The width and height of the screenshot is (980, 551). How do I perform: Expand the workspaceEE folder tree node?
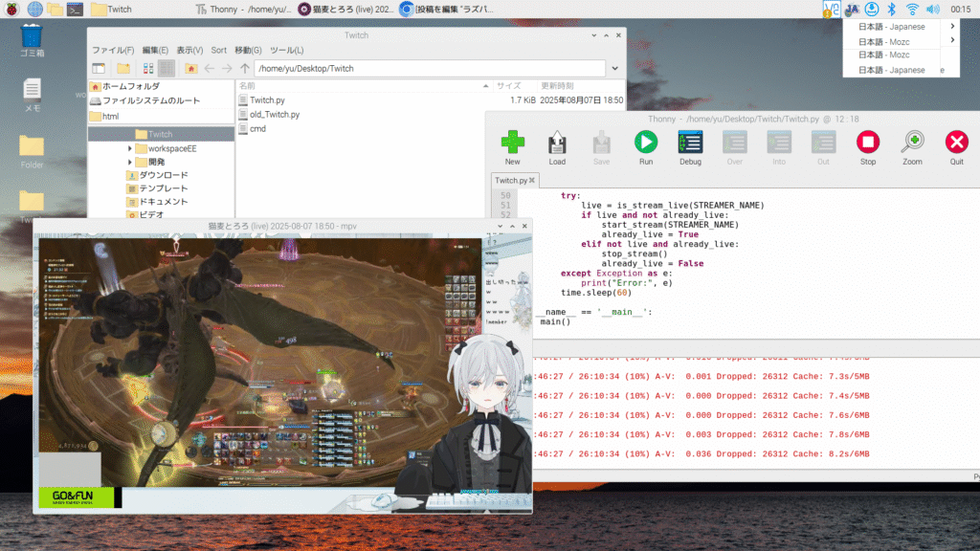point(130,148)
